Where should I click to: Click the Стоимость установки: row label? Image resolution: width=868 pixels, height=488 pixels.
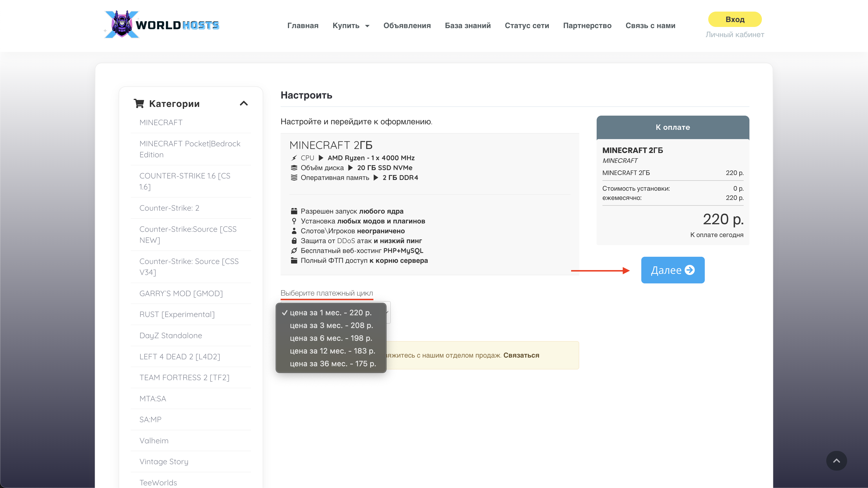pos(636,188)
